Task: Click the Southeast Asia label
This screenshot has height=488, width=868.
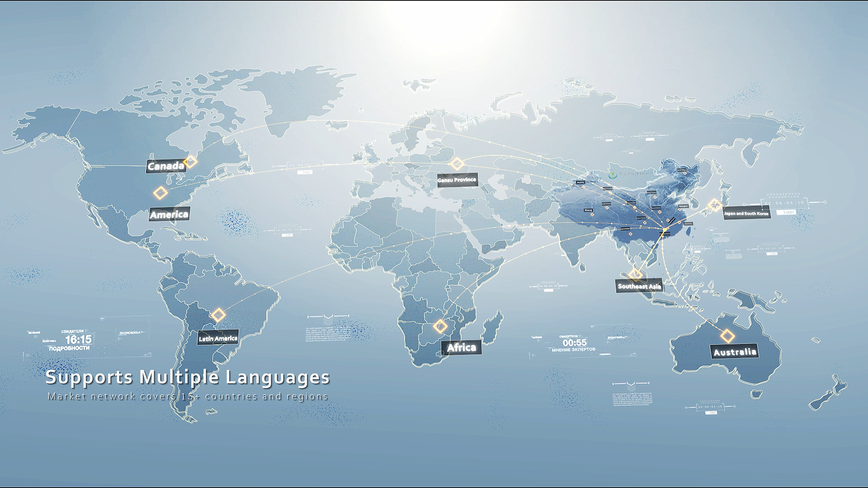Action: pyautogui.click(x=639, y=286)
